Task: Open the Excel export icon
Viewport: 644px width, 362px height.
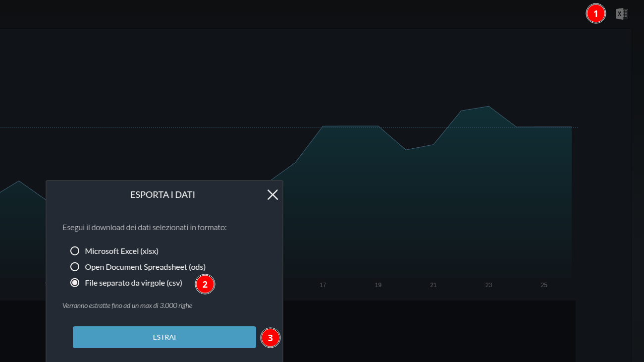Action: click(622, 14)
